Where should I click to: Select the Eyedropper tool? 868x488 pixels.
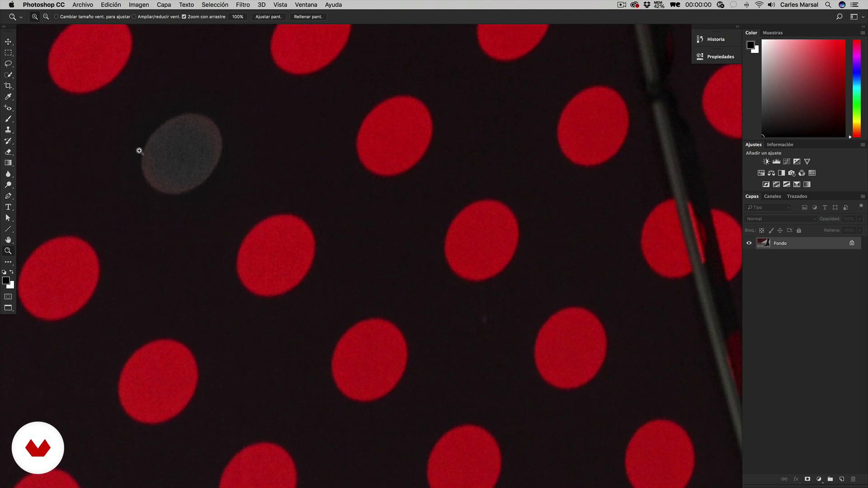(8, 97)
